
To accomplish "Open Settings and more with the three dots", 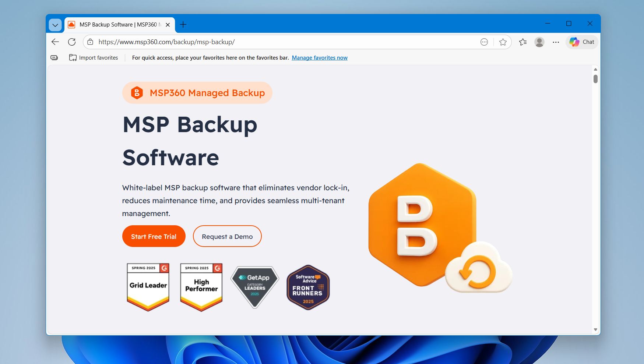I will pyautogui.click(x=556, y=42).
